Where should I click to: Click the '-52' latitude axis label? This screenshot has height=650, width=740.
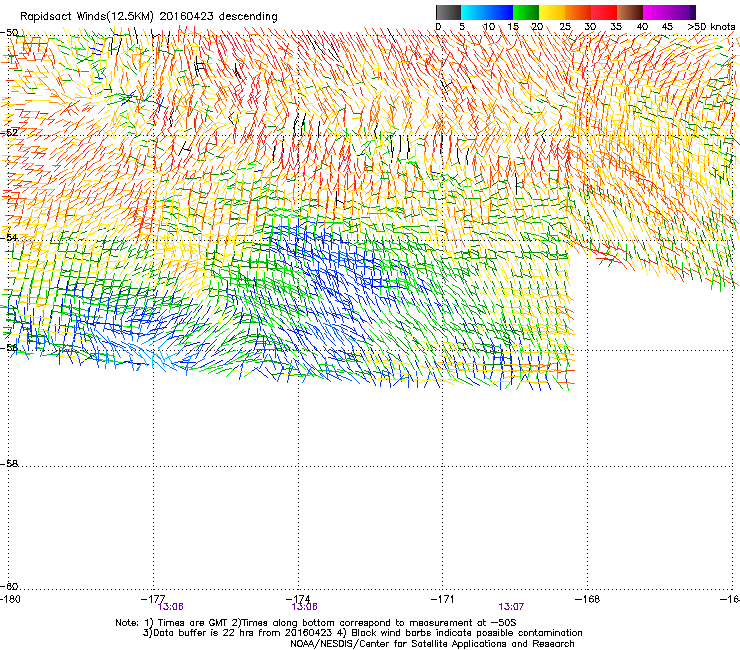(9, 133)
